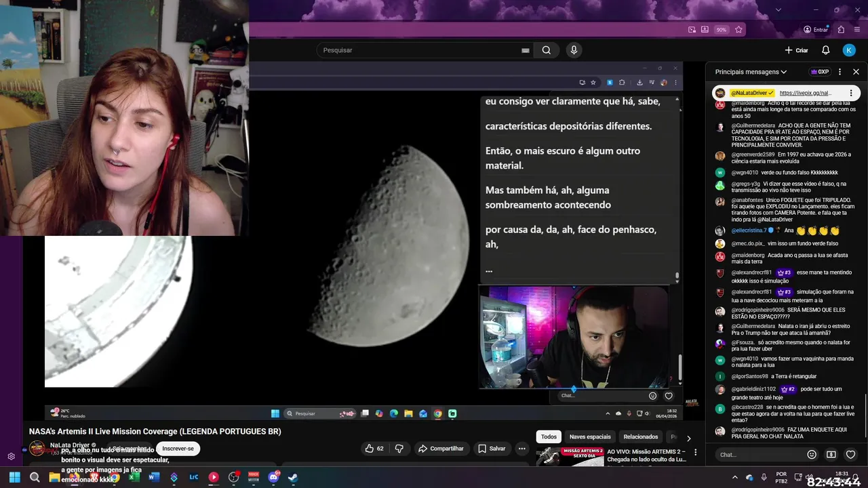Click the on-screen keyboard icon in search box
The width and height of the screenshot is (868, 488).
[x=525, y=50]
